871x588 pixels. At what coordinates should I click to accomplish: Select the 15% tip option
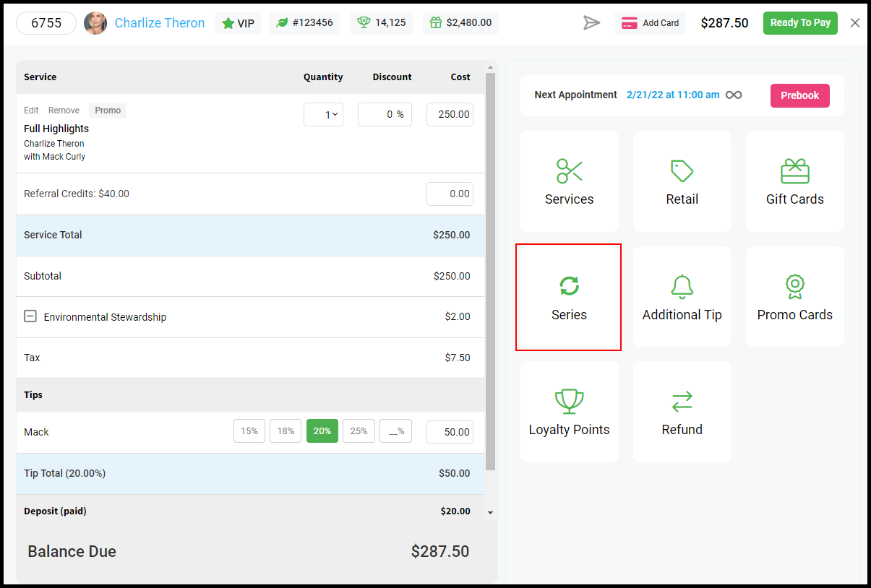coord(249,431)
